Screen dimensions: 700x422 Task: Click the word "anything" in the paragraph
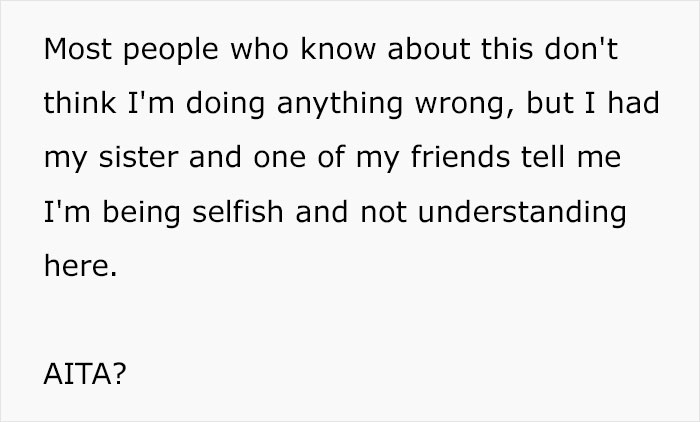[x=340, y=104]
